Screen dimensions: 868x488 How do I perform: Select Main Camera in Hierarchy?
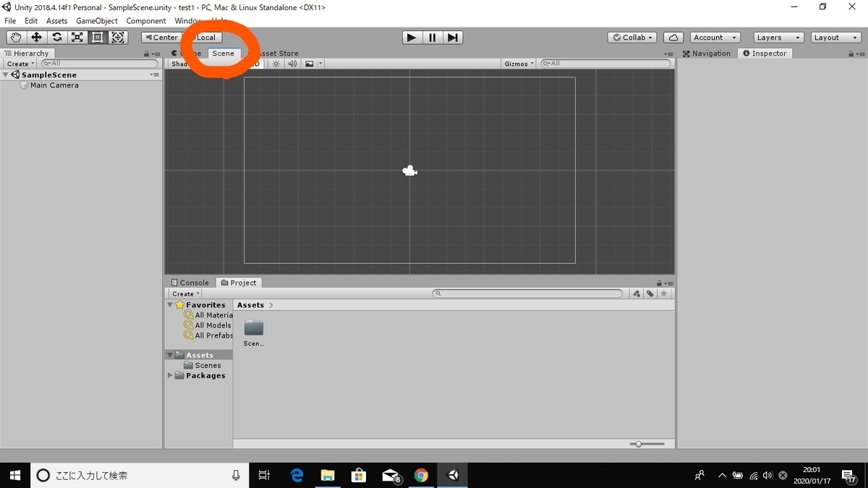tap(54, 85)
